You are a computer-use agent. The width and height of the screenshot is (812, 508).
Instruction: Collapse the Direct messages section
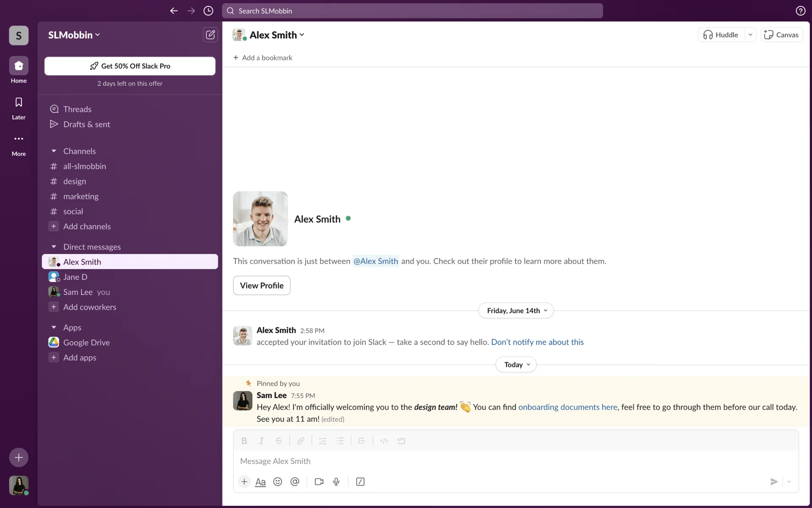(x=54, y=247)
